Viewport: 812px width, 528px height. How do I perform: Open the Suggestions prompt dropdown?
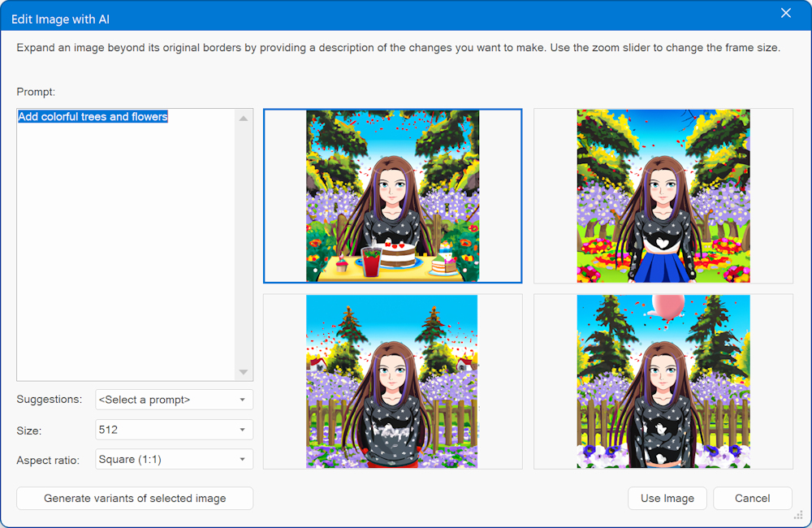(x=174, y=400)
